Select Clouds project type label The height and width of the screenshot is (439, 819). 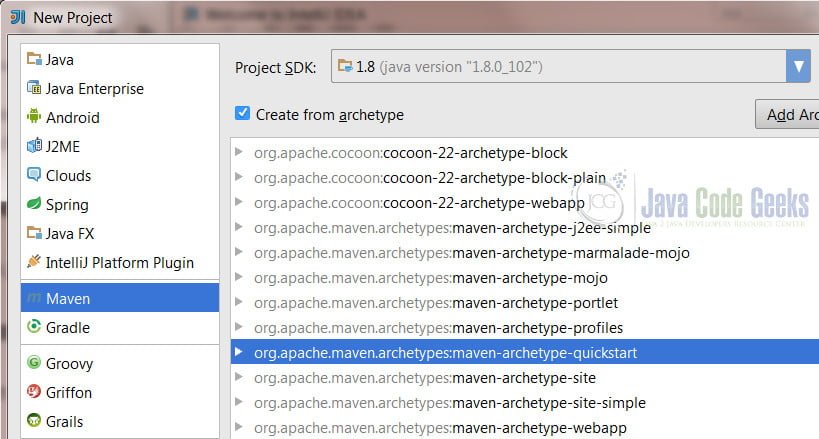coord(68,176)
